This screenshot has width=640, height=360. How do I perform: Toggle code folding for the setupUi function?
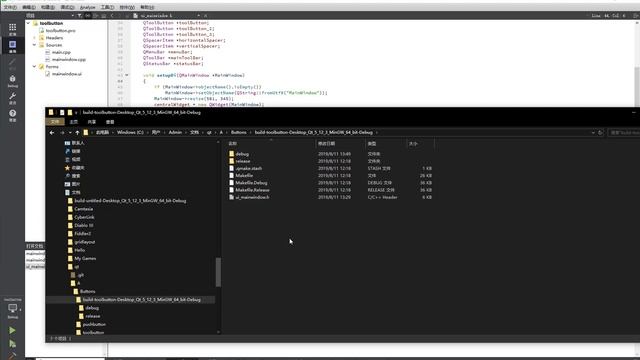coord(127,75)
